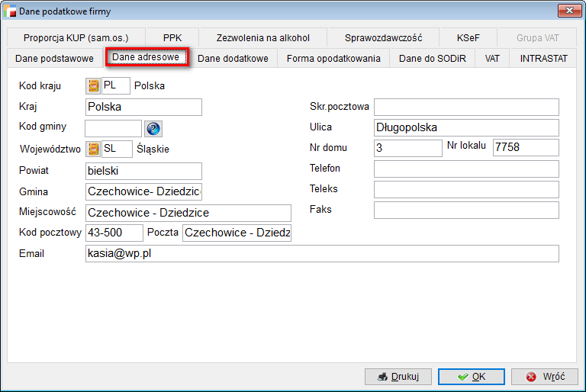Focus the Ulica street field

pyautogui.click(x=465, y=127)
